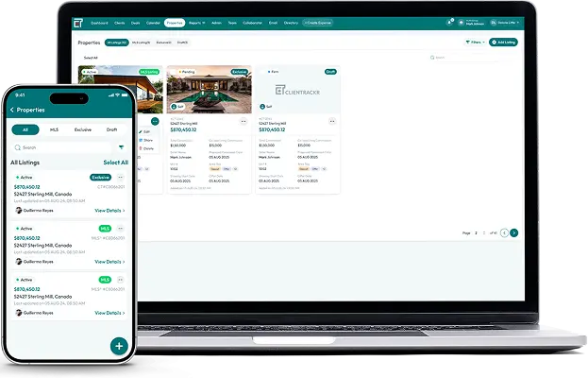The image size is (588, 378).
Task: Tap View Details on phone's second listing
Action: [x=109, y=262]
